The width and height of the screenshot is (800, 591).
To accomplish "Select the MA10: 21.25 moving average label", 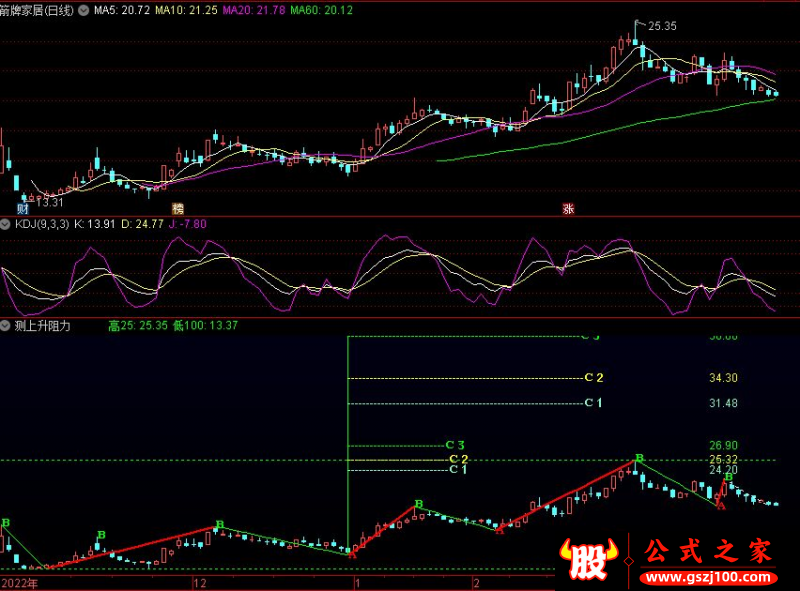I will coord(187,8).
